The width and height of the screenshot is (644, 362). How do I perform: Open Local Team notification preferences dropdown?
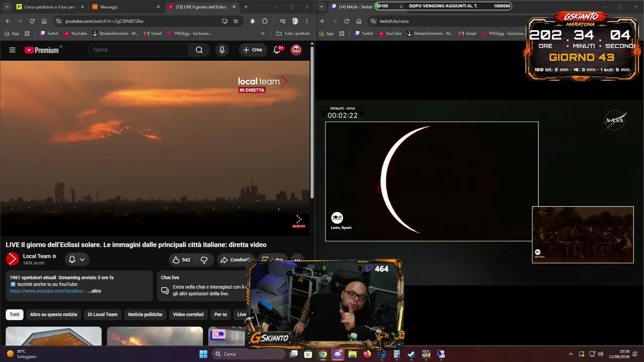point(76,259)
